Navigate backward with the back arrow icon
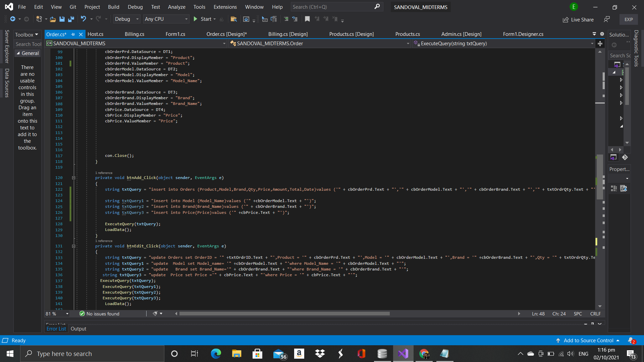644x362 pixels. (x=13, y=19)
